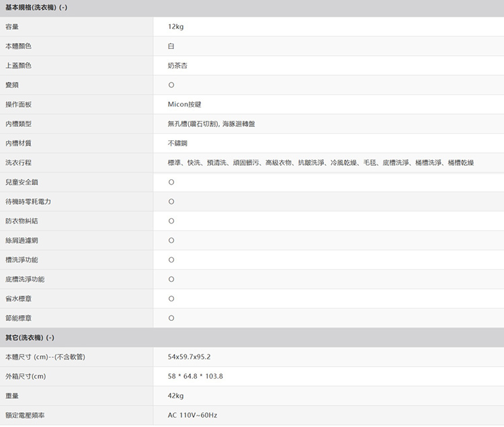Collapse the 基本規格(洗衣機) section header

coord(36,8)
